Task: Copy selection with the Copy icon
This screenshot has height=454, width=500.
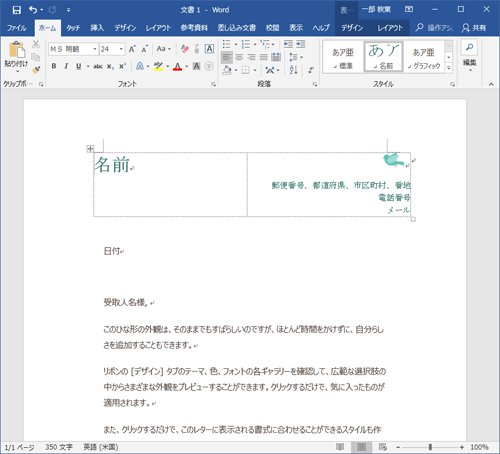Action: (36, 57)
